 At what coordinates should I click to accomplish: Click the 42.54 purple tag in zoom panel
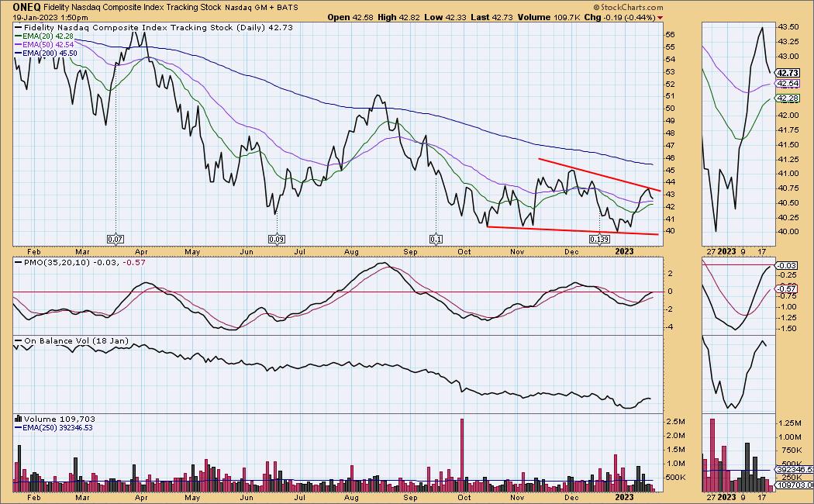tap(788, 84)
